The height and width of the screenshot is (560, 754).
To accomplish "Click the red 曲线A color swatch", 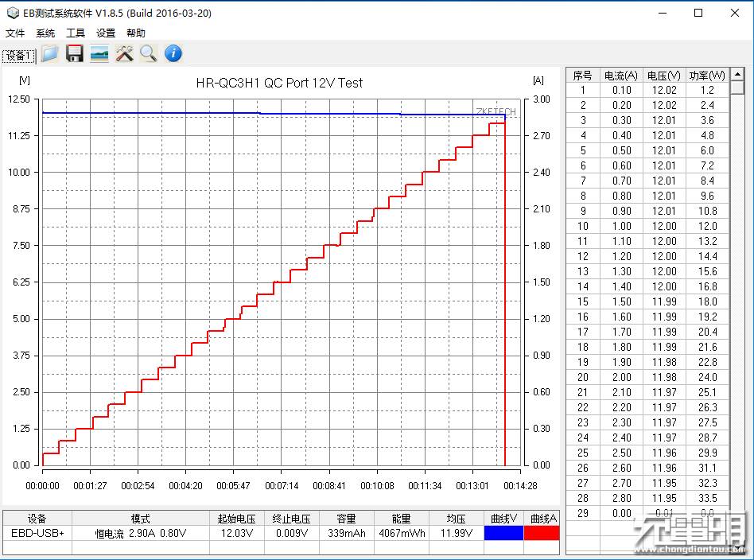I will coord(542,533).
